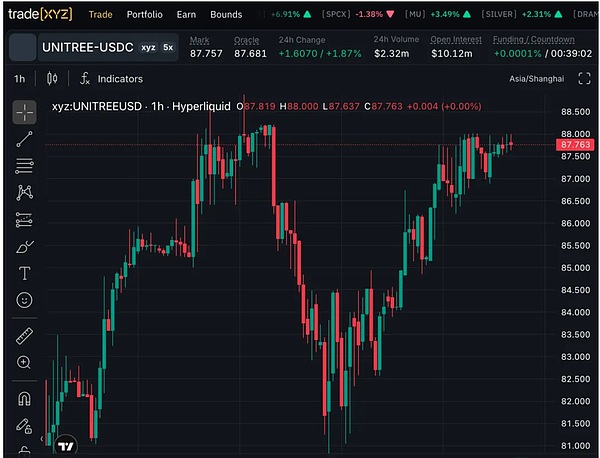
Task: Click the 88.500 price axis label
Action: [576, 112]
